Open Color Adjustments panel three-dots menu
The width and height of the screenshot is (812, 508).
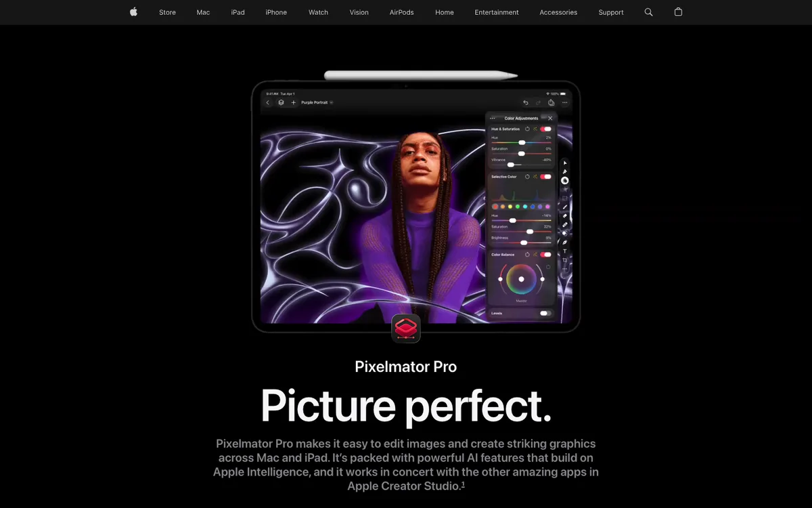492,119
